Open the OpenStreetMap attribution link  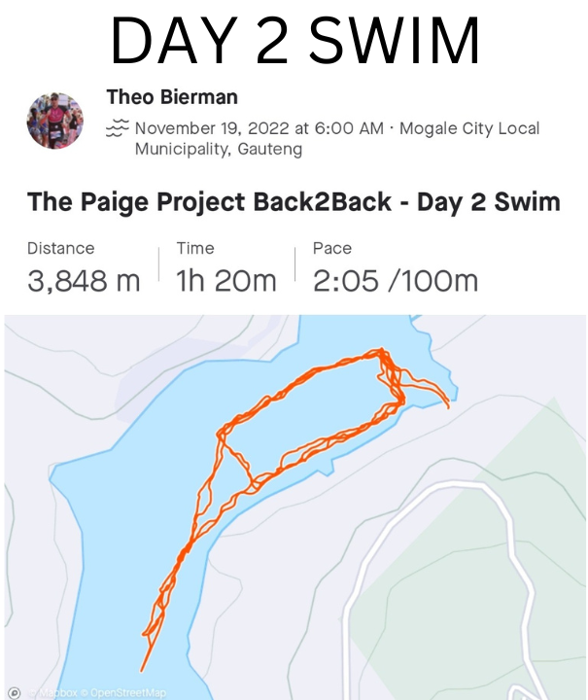124,693
